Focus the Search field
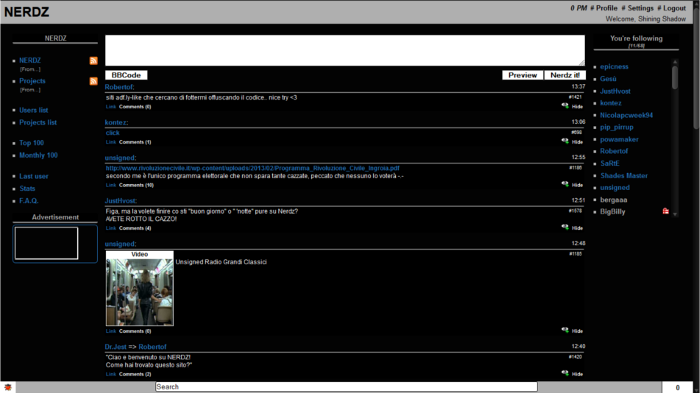The width and height of the screenshot is (700, 393). click(x=346, y=387)
